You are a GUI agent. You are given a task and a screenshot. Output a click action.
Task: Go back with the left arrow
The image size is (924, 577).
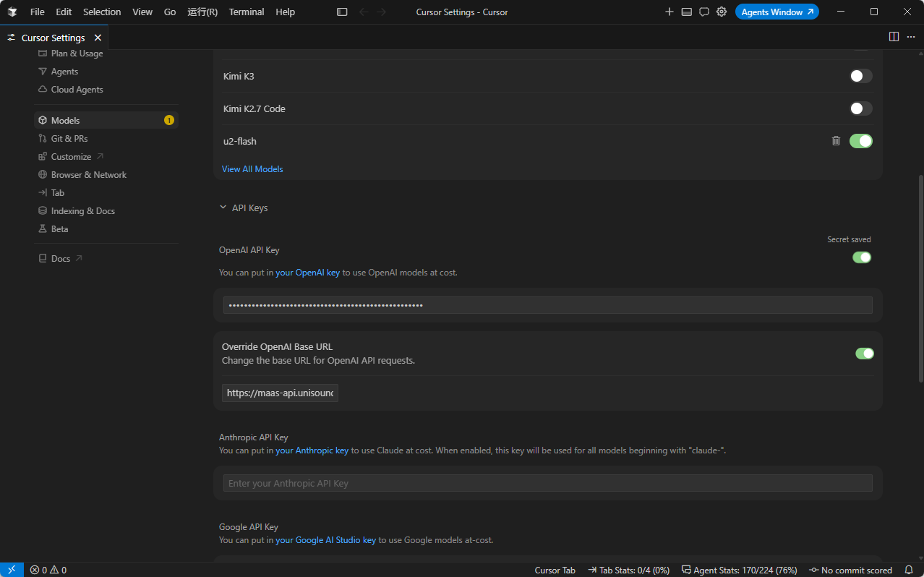pyautogui.click(x=364, y=12)
